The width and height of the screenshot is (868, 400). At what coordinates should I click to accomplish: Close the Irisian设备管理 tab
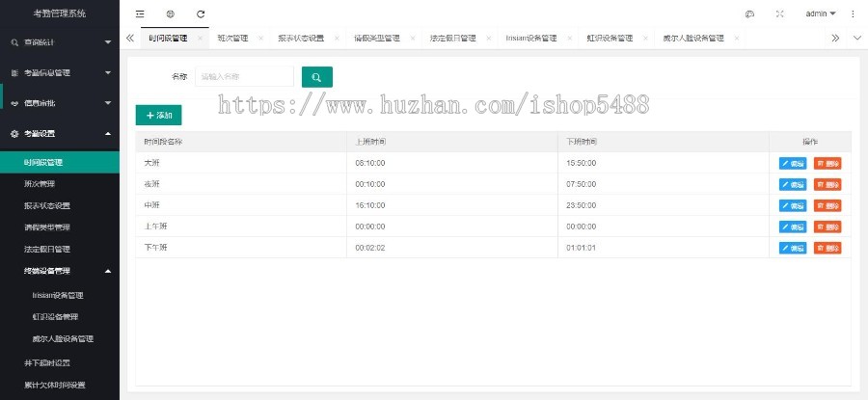click(569, 39)
